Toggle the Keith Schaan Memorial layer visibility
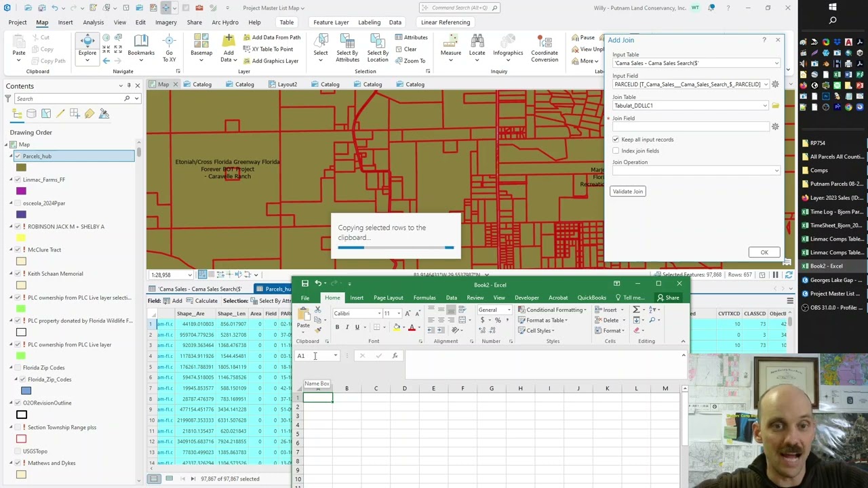The height and width of the screenshot is (488, 868). point(18,274)
